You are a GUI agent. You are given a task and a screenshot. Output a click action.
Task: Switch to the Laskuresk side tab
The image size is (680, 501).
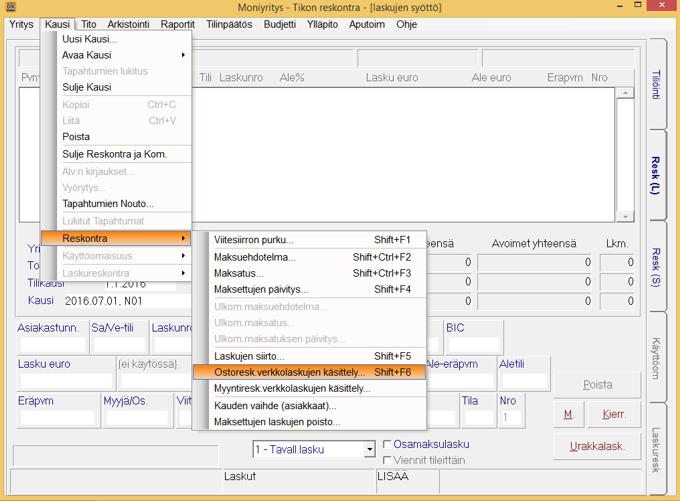point(657,449)
